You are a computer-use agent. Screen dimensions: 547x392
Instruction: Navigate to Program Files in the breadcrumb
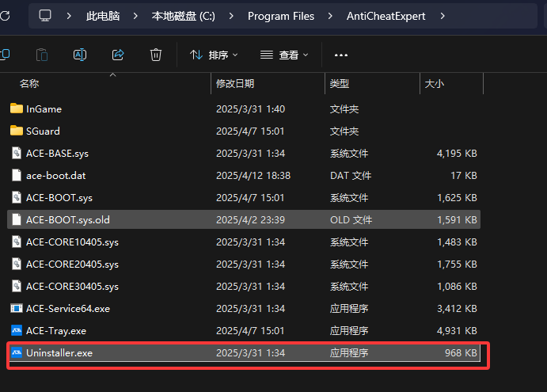[x=280, y=16]
